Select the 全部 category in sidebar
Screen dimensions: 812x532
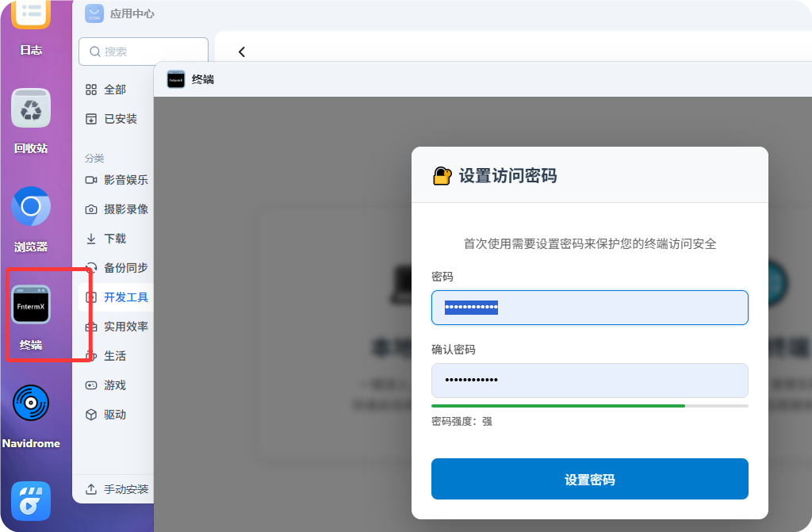tap(114, 90)
